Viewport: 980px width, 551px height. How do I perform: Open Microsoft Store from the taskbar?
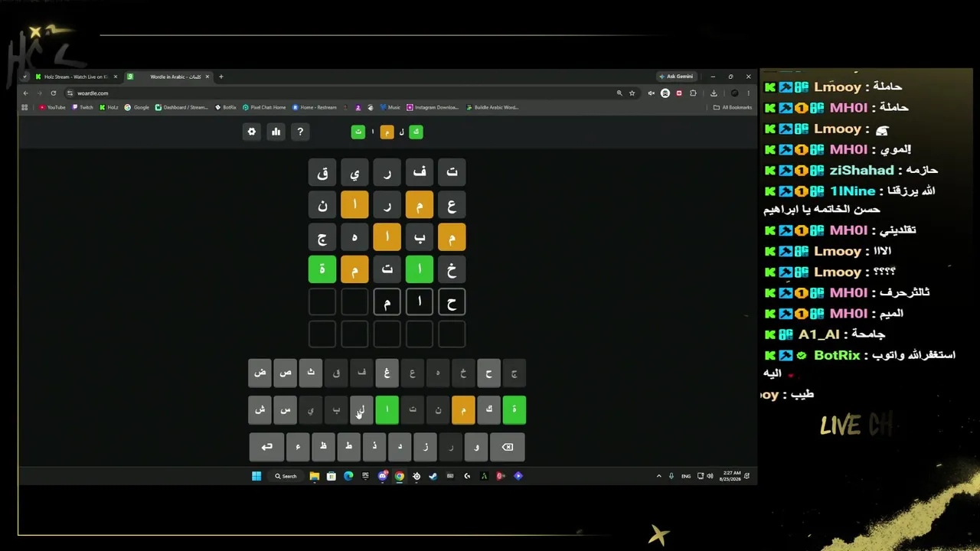pos(331,476)
